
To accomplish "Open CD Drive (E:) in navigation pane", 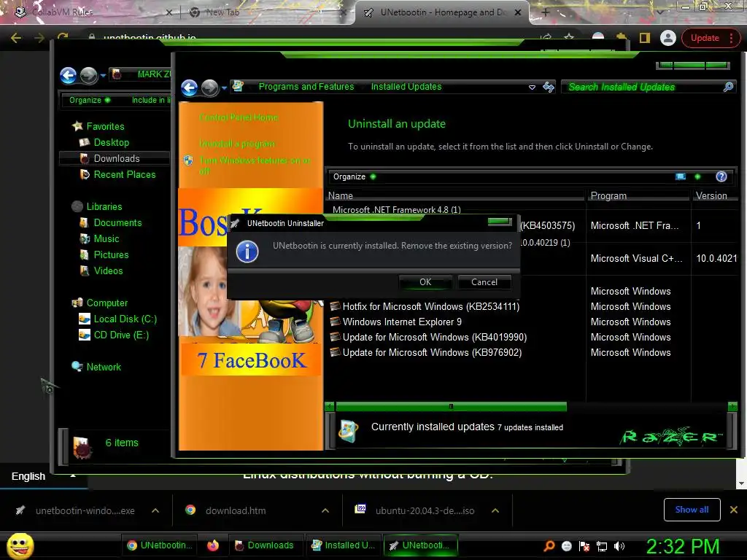I will (x=115, y=335).
